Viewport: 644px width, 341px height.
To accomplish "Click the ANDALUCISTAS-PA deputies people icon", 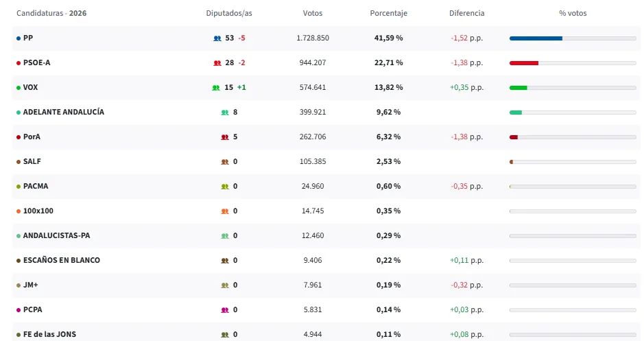I will point(225,236).
